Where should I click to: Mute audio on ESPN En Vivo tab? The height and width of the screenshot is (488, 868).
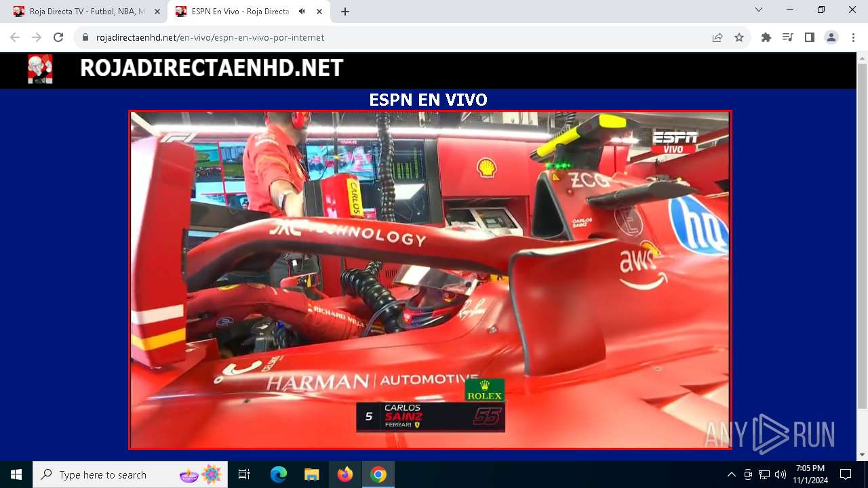pos(302,12)
